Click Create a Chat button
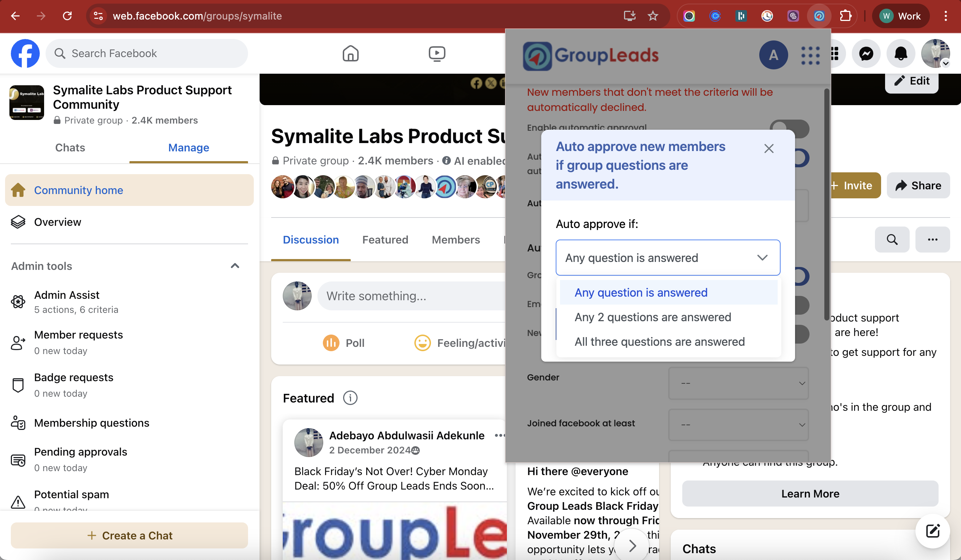Image resolution: width=961 pixels, height=560 pixels. 129,536
